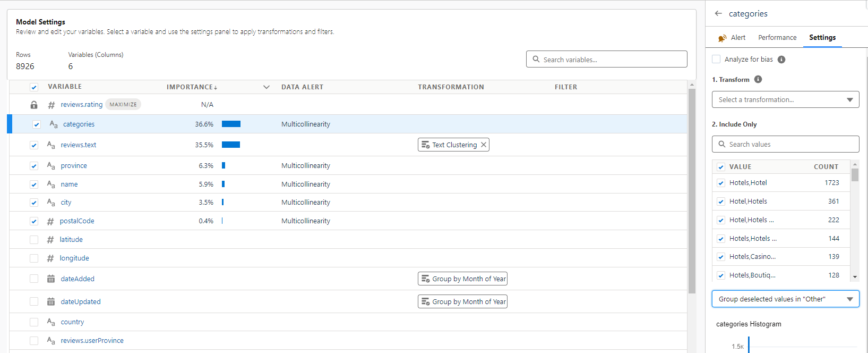The image size is (868, 353).
Task: Expand the chevron menu next to Importance header
Action: pos(267,87)
